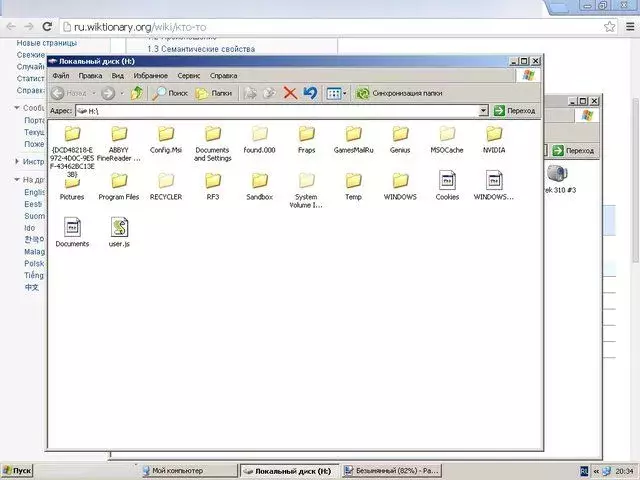Select the Genius folder
This screenshot has height=480, width=640.
tap(400, 140)
